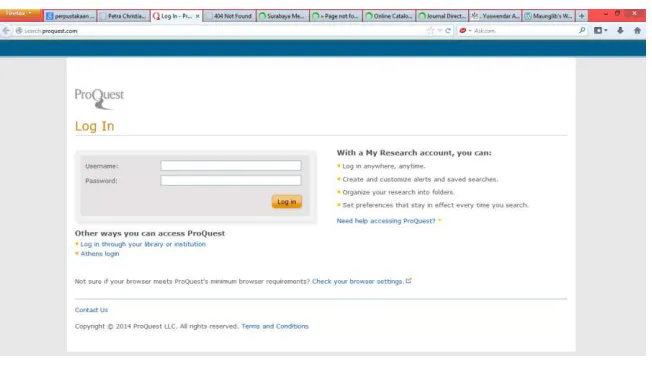The height and width of the screenshot is (368, 652).
Task: Click the ProQuest logo
Action: click(x=99, y=98)
